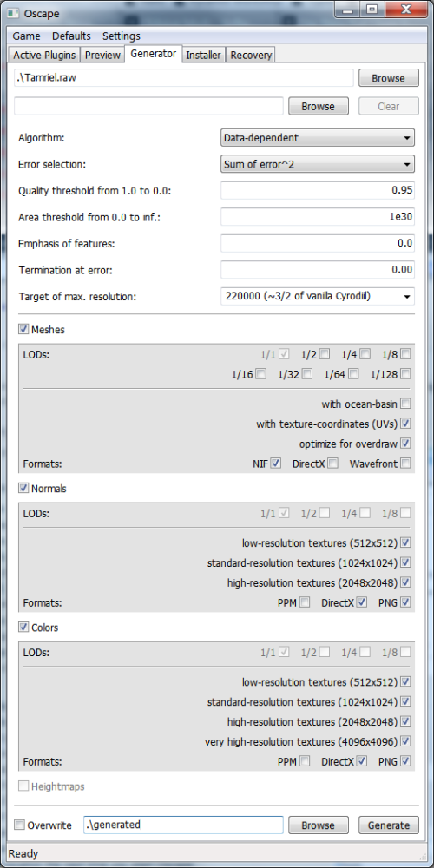Enable Meshes LOD 1/16 checkbox
Viewport: 434px width, 868px height.
tap(261, 374)
